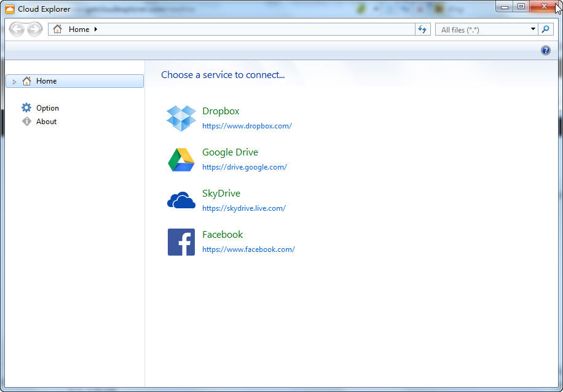Click the forward navigation arrow
This screenshot has height=392, width=563.
pyautogui.click(x=35, y=29)
